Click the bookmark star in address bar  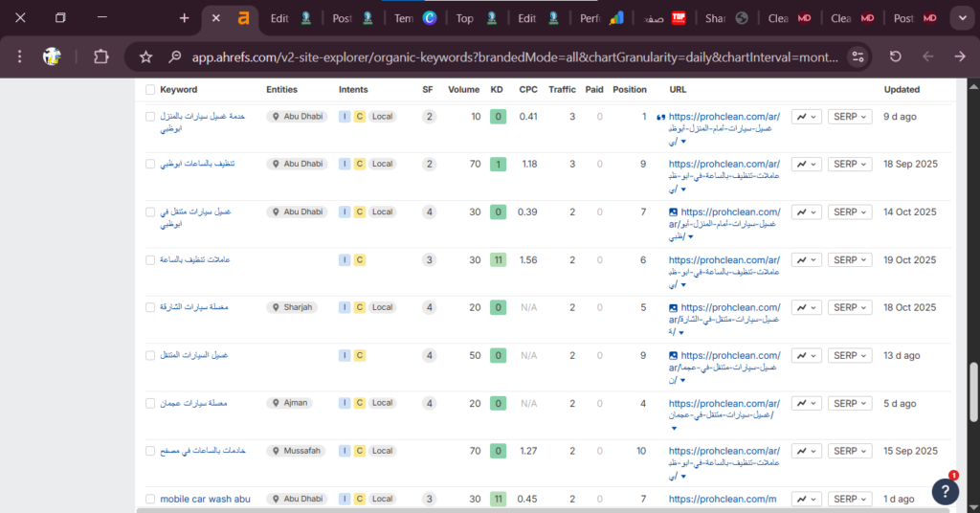(145, 56)
